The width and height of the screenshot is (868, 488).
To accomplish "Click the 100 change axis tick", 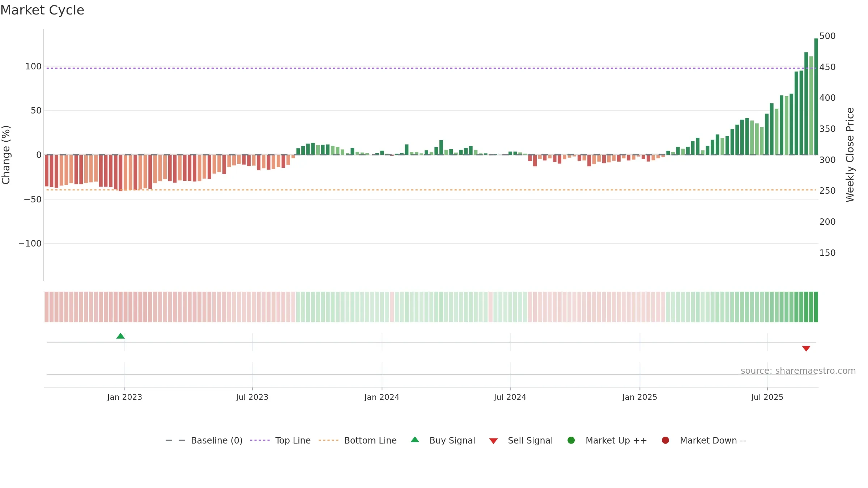I will pyautogui.click(x=33, y=67).
